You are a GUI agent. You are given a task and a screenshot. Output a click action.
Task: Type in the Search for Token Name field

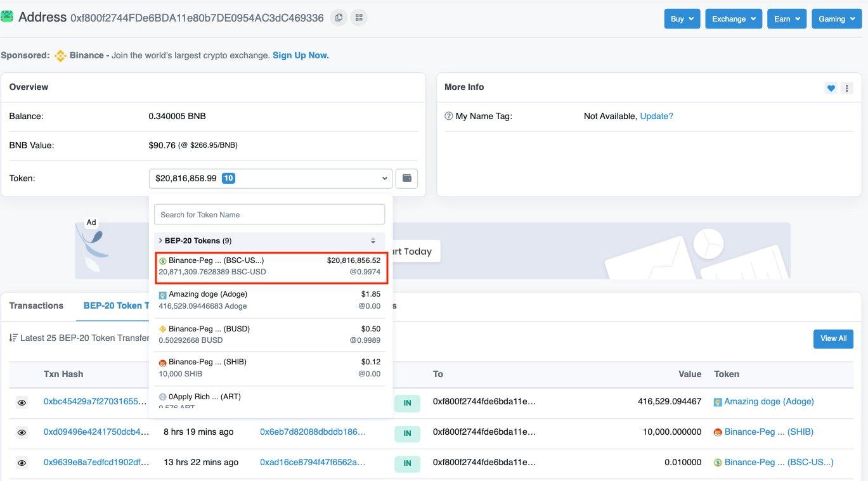[269, 214]
